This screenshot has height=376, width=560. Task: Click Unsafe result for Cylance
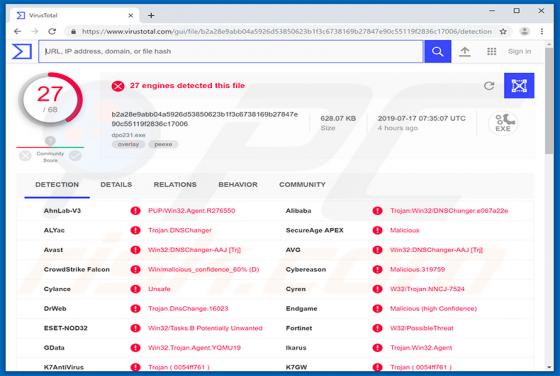pyautogui.click(x=159, y=289)
